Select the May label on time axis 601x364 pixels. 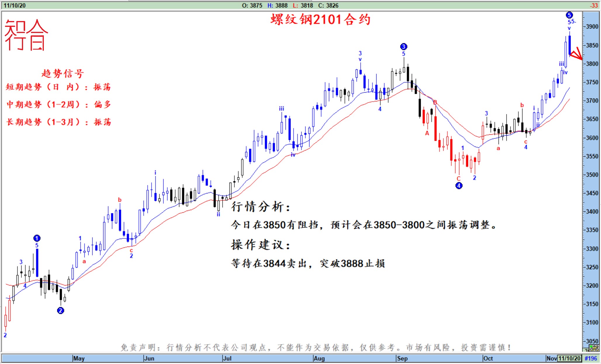click(79, 358)
